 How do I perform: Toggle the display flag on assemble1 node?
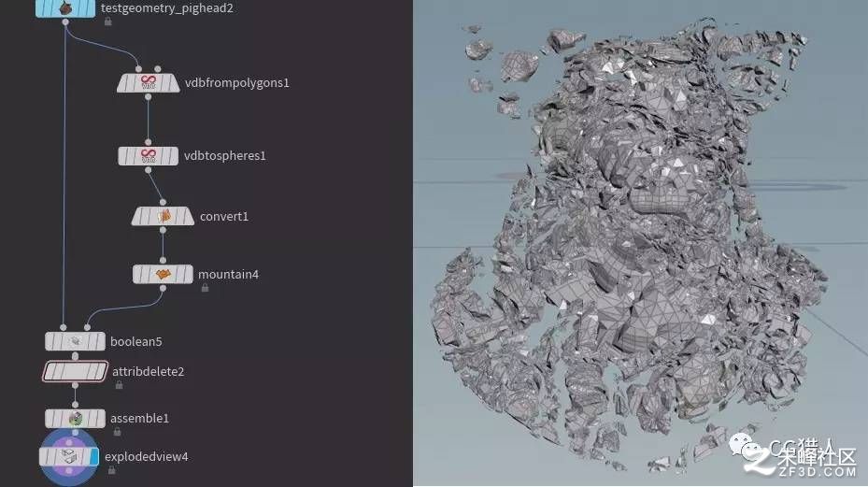[x=99, y=419]
